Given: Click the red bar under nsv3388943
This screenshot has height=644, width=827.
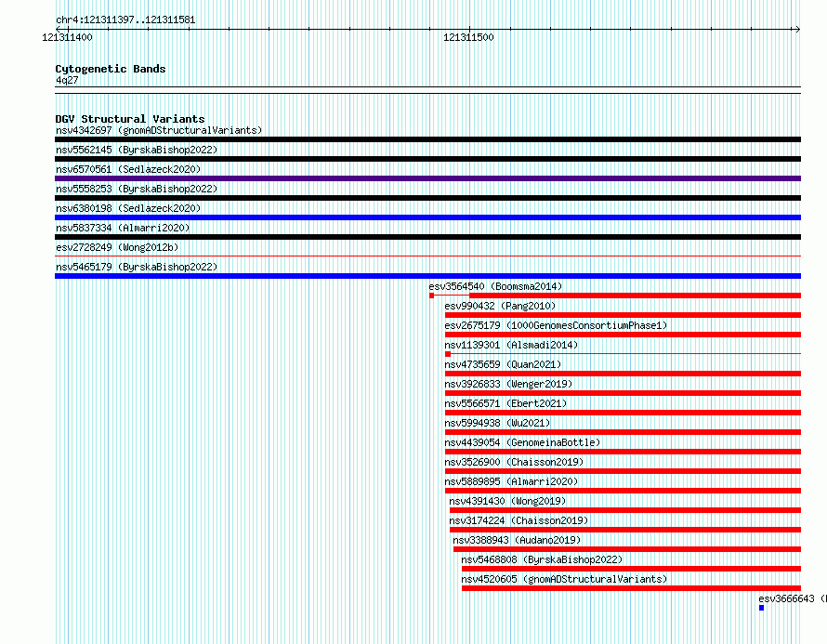Looking at the screenshot, I should [627, 549].
